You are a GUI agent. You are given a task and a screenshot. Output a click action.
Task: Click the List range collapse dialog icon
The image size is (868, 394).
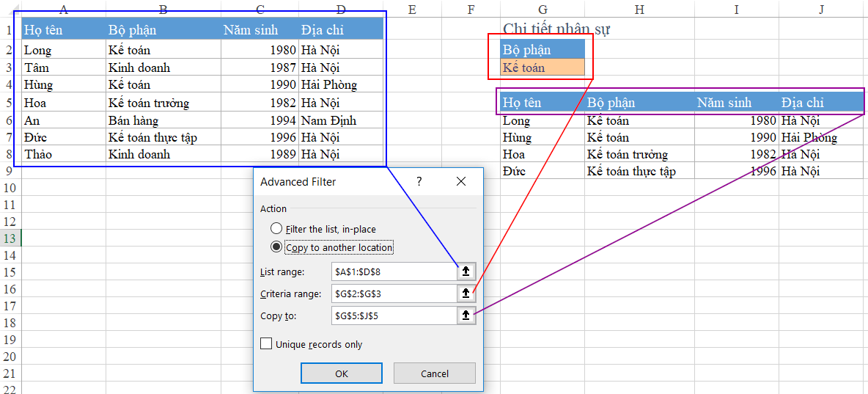click(466, 271)
